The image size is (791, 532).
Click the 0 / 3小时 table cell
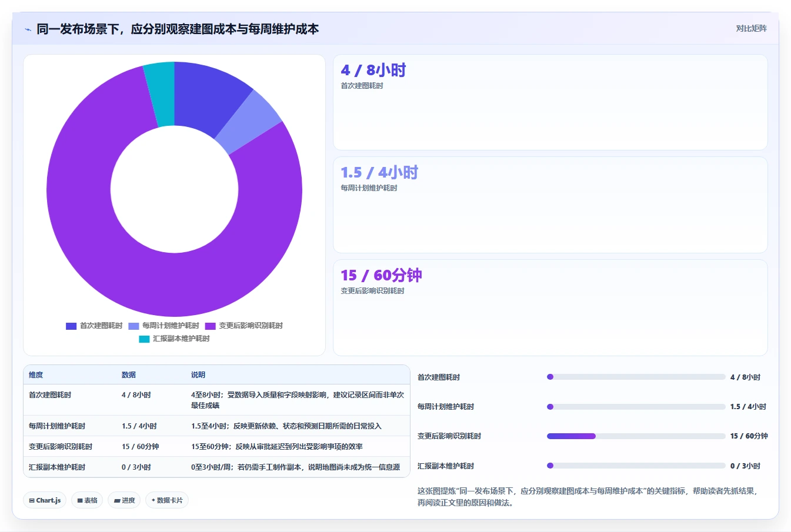(x=136, y=467)
